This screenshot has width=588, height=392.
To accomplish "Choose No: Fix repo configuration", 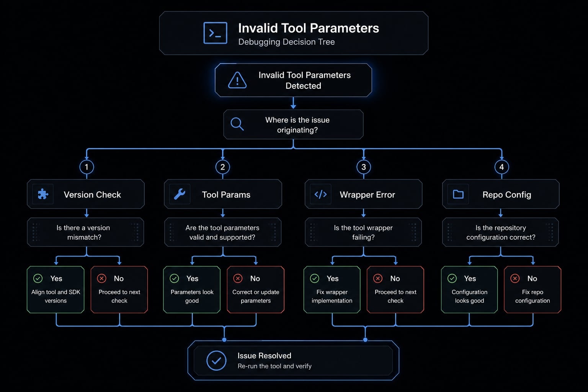I will pos(532,290).
